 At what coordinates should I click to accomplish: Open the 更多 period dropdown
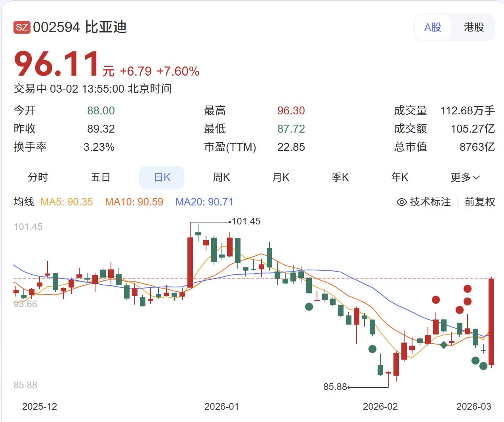point(465,177)
